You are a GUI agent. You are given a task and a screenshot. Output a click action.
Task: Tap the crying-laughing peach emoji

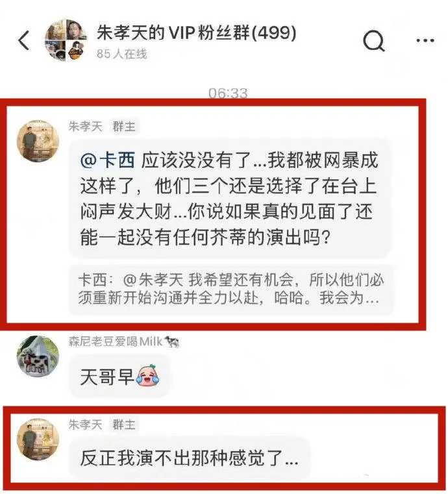[148, 375]
